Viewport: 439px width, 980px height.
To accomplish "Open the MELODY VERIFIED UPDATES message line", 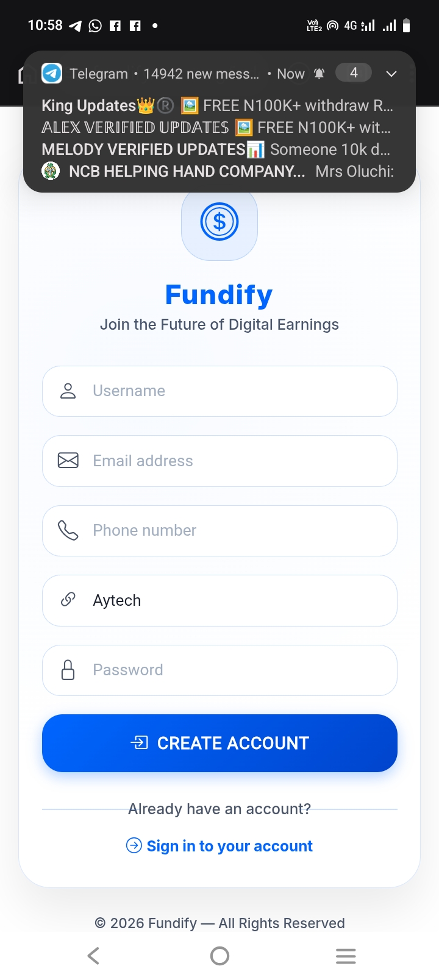I will click(x=216, y=149).
